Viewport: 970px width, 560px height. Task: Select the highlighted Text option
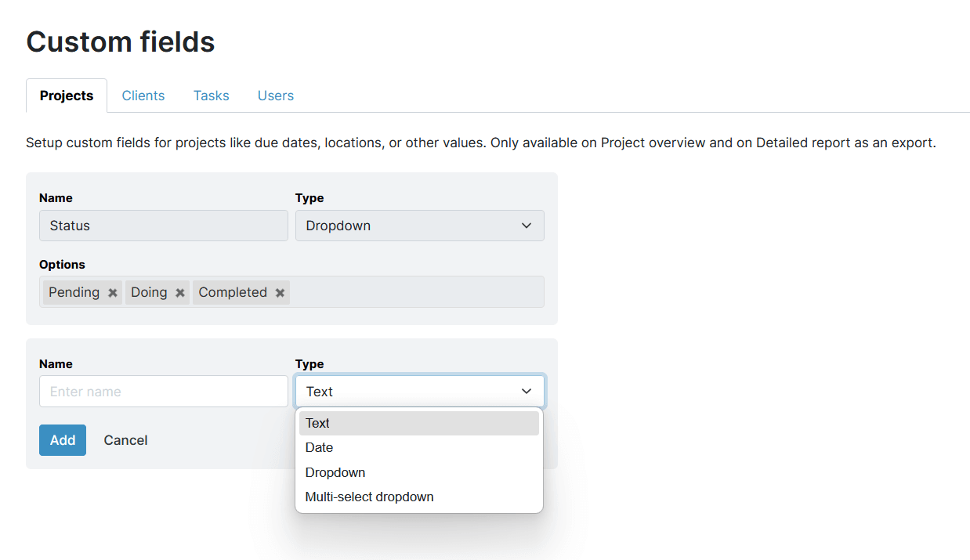point(317,423)
